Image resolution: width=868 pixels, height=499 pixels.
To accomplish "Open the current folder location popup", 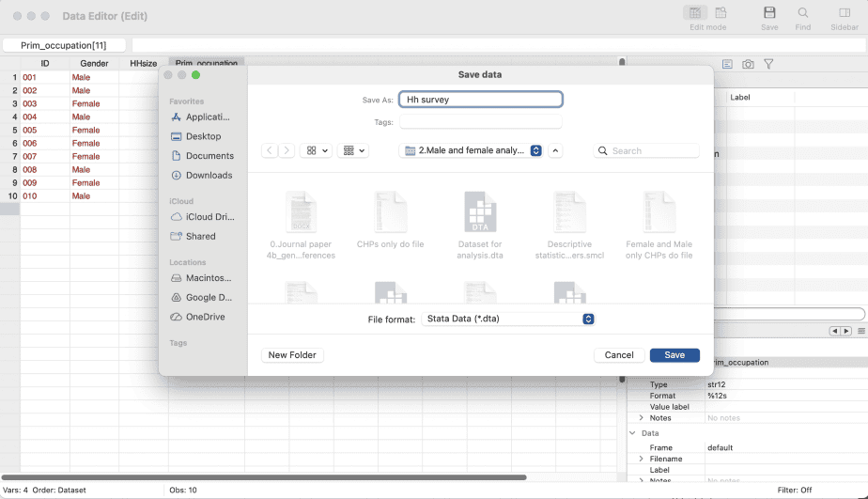I will 471,150.
